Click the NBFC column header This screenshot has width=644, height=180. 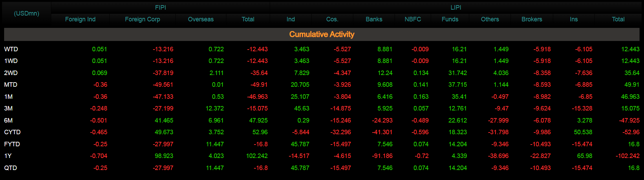click(413, 19)
